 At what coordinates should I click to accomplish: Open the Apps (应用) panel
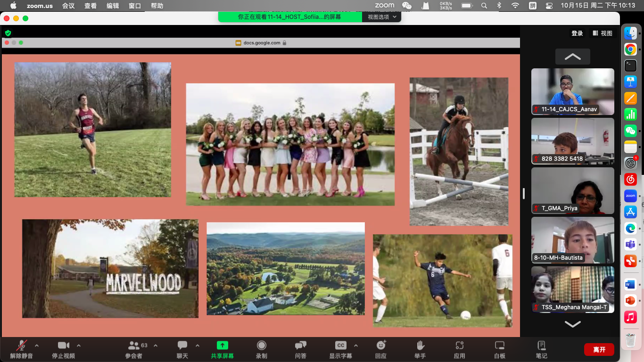tap(459, 346)
